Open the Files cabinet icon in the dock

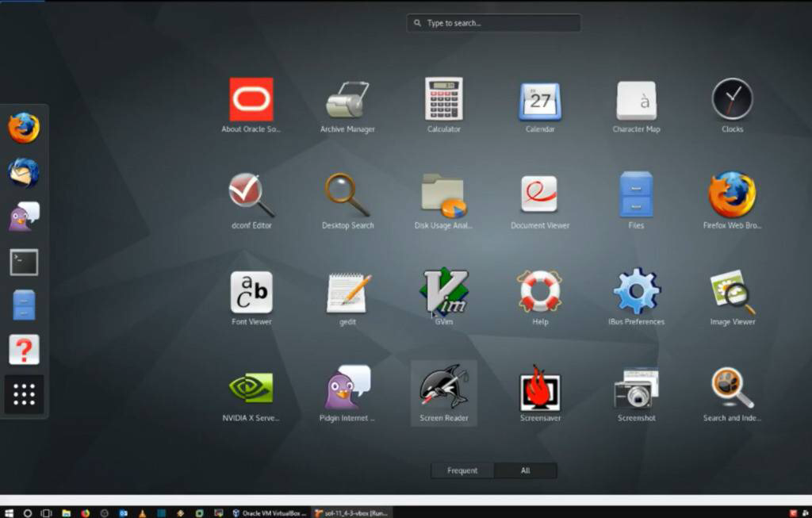point(24,305)
